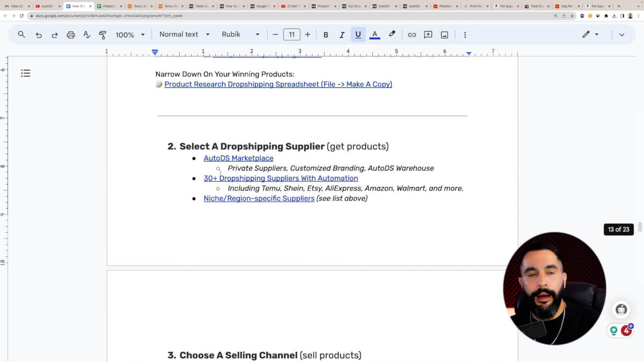
Task: Go back in browser history
Action: 5,16
